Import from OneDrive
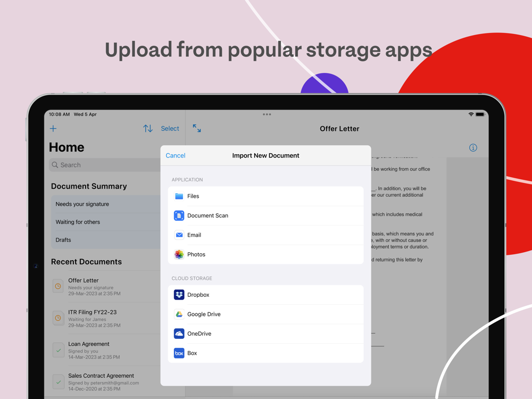This screenshot has height=399, width=532. 265,334
